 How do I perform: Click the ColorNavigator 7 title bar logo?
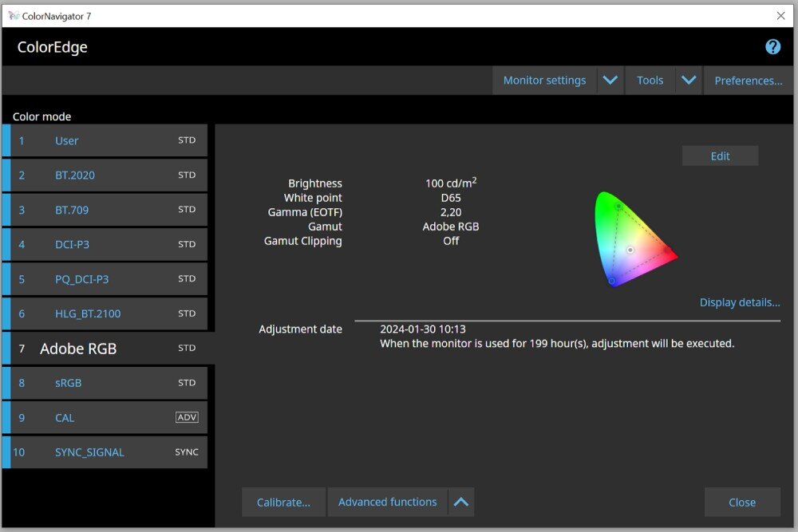coord(14,16)
